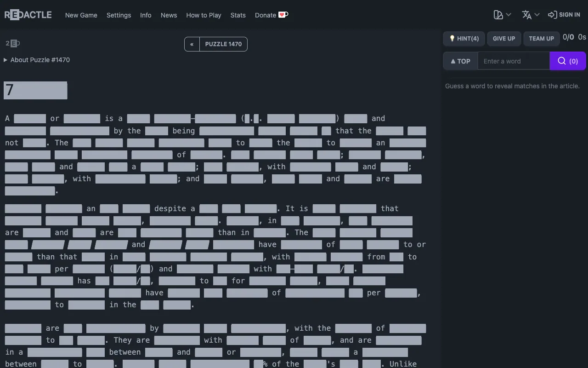Click the Donate link with heart cup
588x368 pixels.
271,15
